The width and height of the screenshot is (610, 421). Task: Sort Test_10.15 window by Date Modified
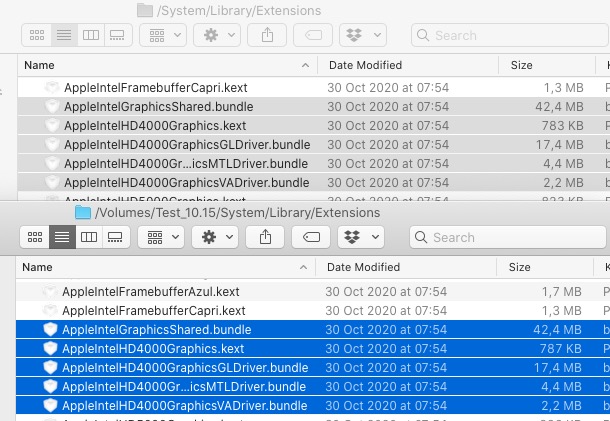click(x=406, y=267)
